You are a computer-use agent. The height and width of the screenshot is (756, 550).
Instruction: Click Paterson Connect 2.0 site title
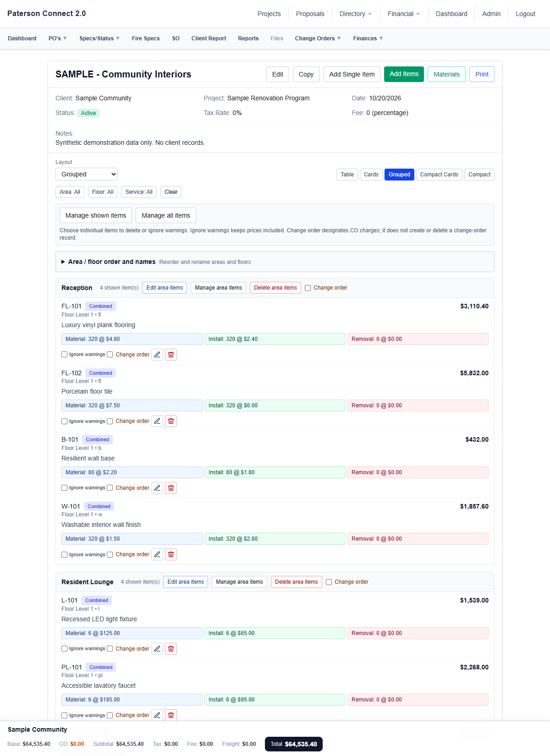coord(47,14)
